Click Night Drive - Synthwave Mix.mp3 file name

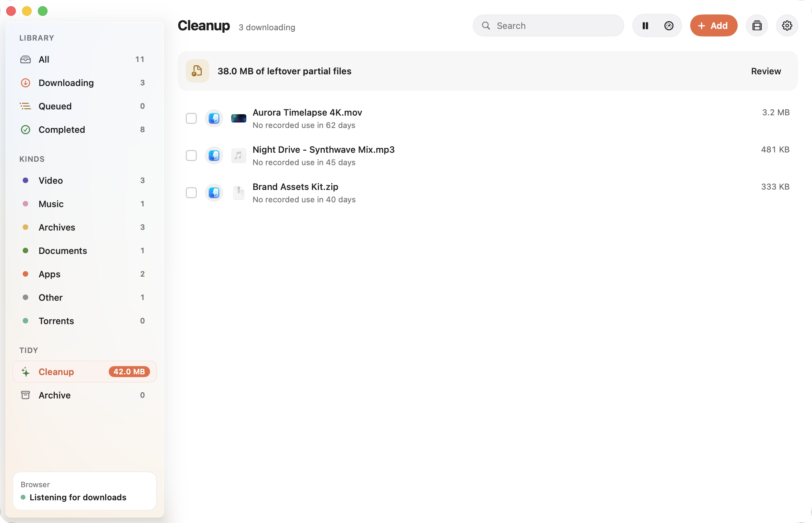coord(323,150)
